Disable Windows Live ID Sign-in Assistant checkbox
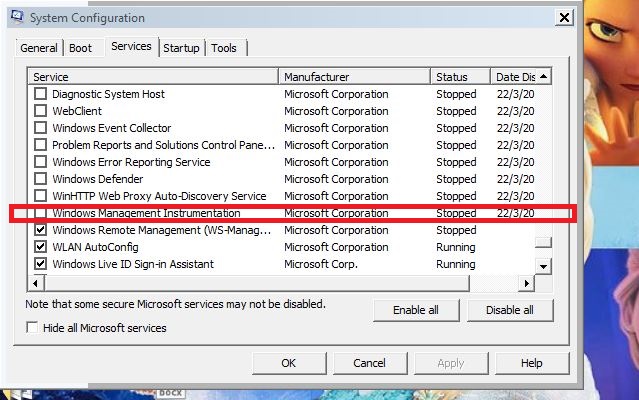The height and width of the screenshot is (400, 639). (x=40, y=264)
